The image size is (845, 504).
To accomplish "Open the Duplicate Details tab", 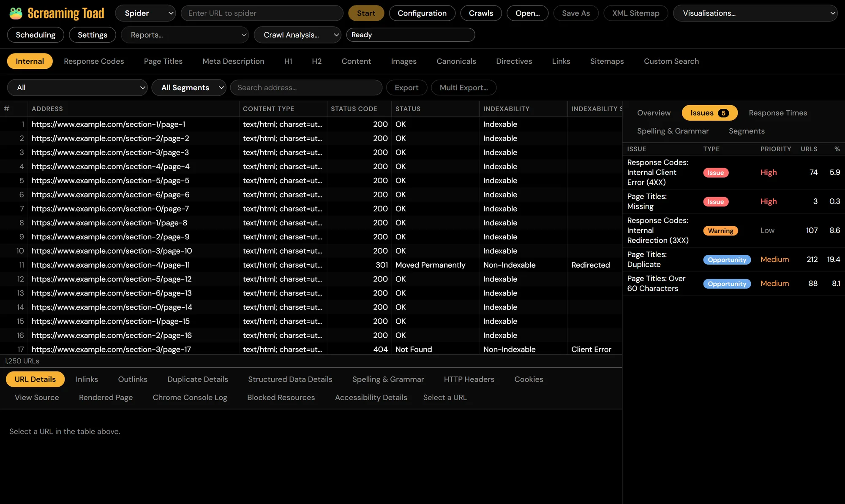I will [197, 379].
